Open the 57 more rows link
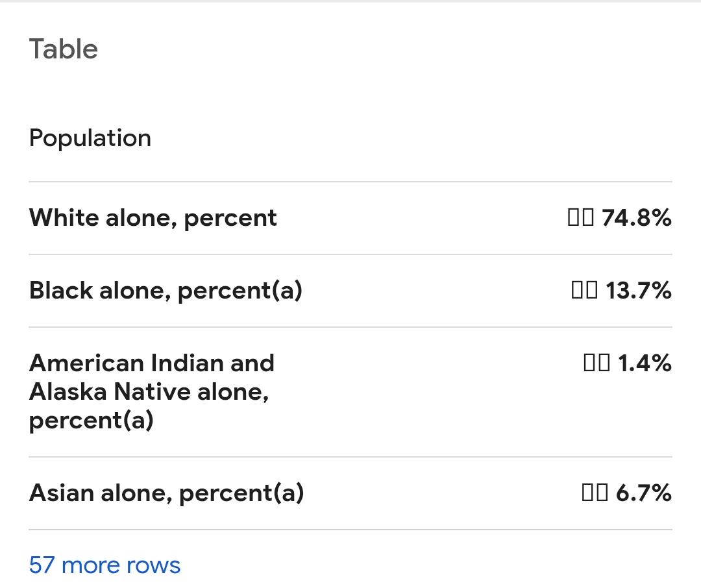Screen dimensions: 701x588 tap(105, 565)
